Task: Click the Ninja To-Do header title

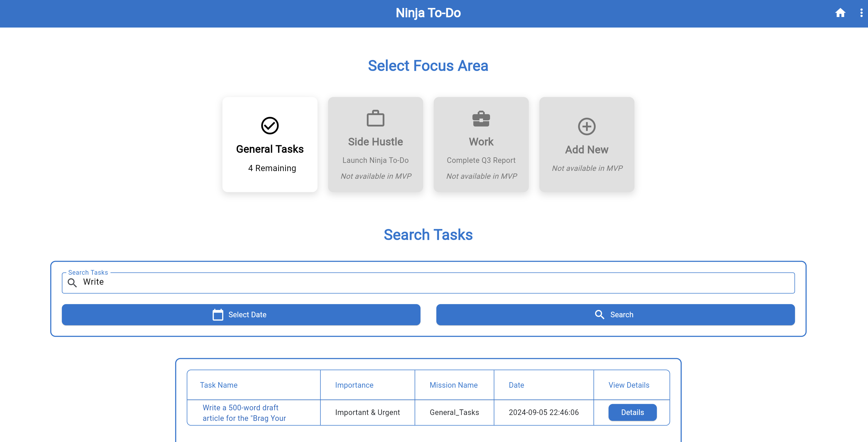Action: point(428,13)
